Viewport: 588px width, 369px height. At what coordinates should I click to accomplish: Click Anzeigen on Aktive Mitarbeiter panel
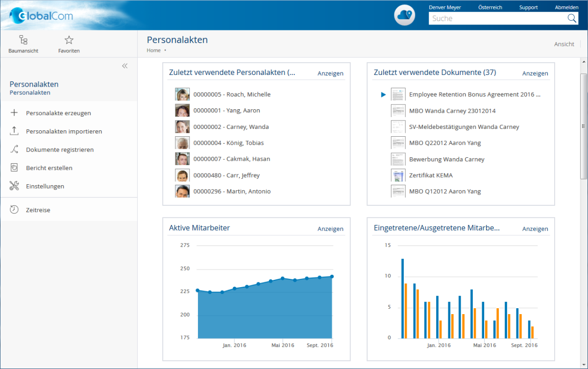click(x=330, y=229)
